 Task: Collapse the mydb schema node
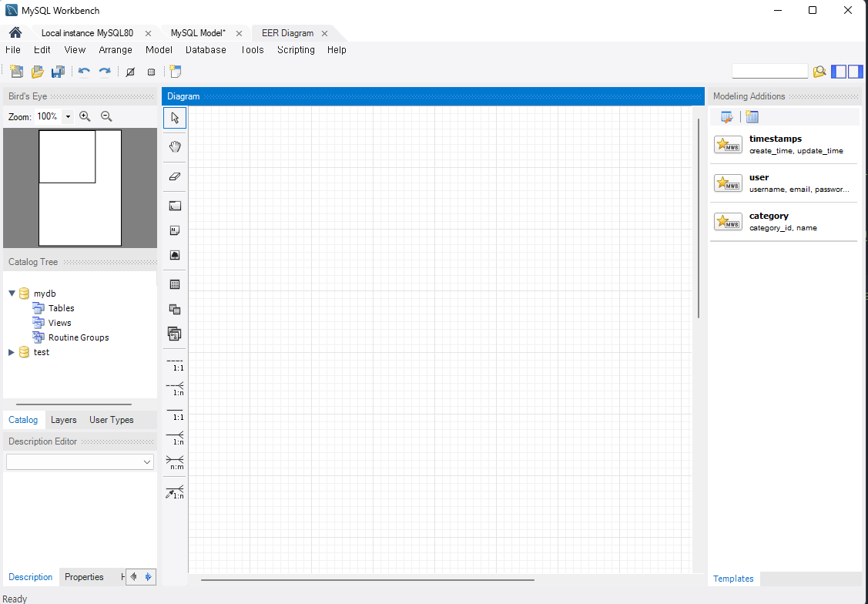(12, 294)
